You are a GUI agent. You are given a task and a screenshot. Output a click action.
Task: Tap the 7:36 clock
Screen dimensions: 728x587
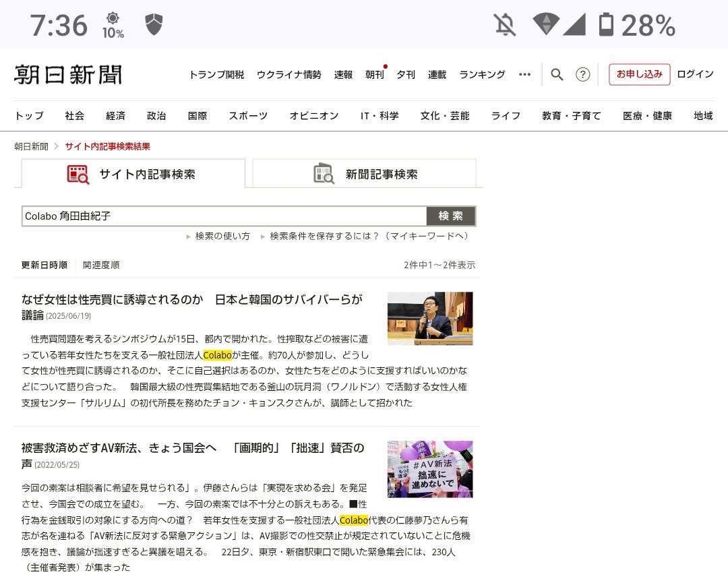pyautogui.click(x=59, y=25)
